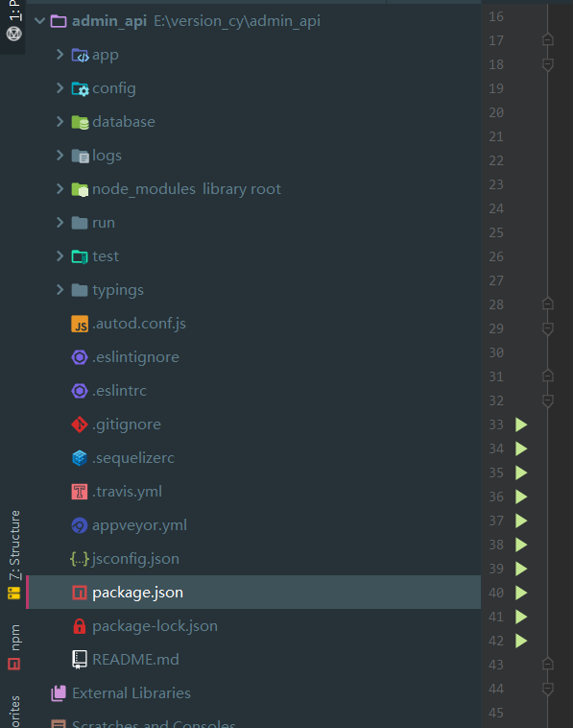The width and height of the screenshot is (573, 728).
Task: Run the script on line 38
Action: click(521, 545)
